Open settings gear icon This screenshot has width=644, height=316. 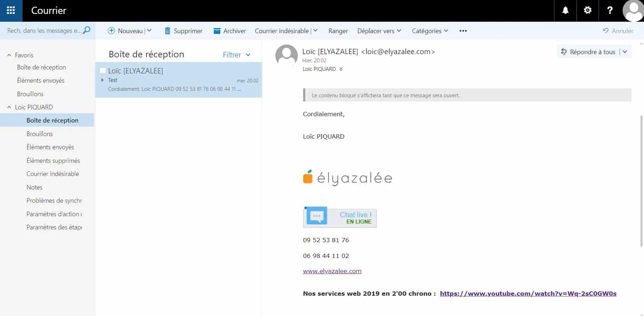coord(588,10)
